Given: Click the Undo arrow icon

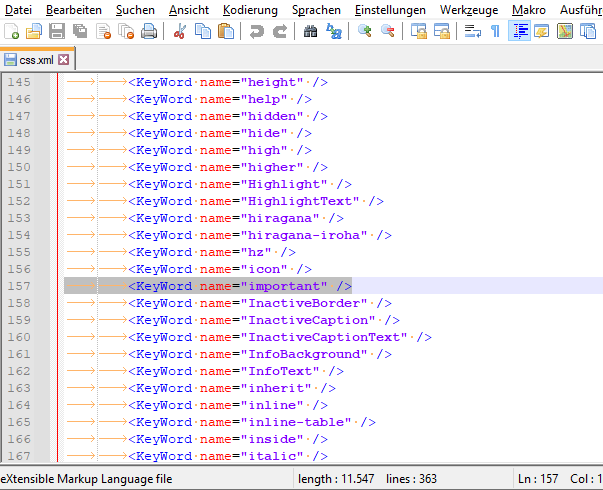Looking at the screenshot, I should pyautogui.click(x=257, y=32).
